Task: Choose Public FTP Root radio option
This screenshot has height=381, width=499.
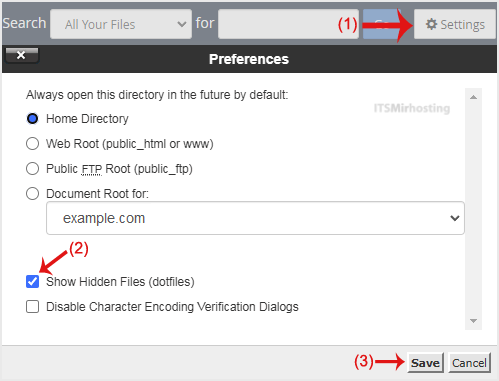Action: click(x=32, y=169)
